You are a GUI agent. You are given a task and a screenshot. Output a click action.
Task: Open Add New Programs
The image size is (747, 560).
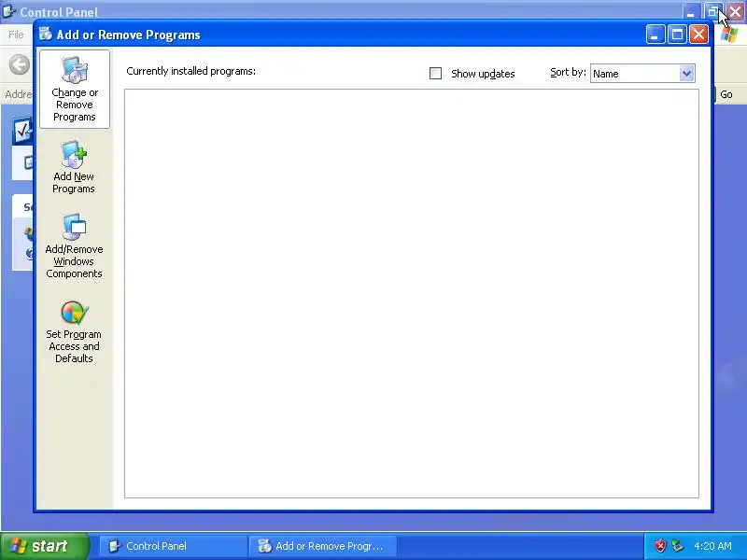74,168
